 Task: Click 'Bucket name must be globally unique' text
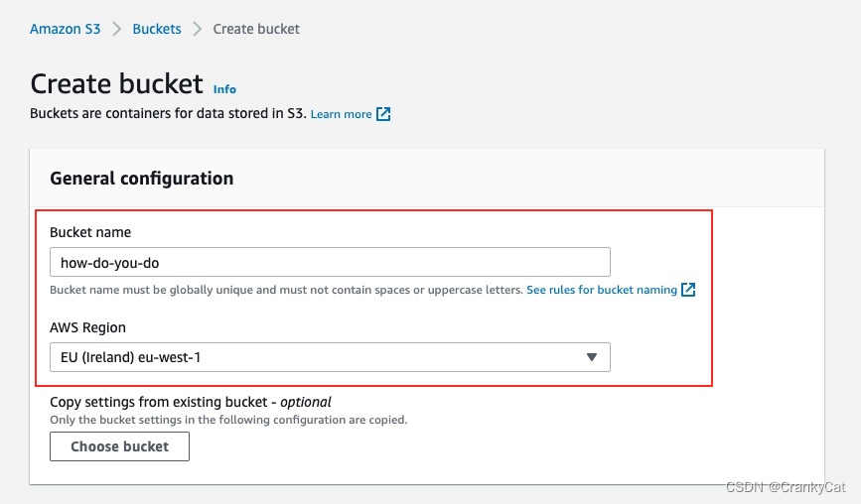point(286,290)
